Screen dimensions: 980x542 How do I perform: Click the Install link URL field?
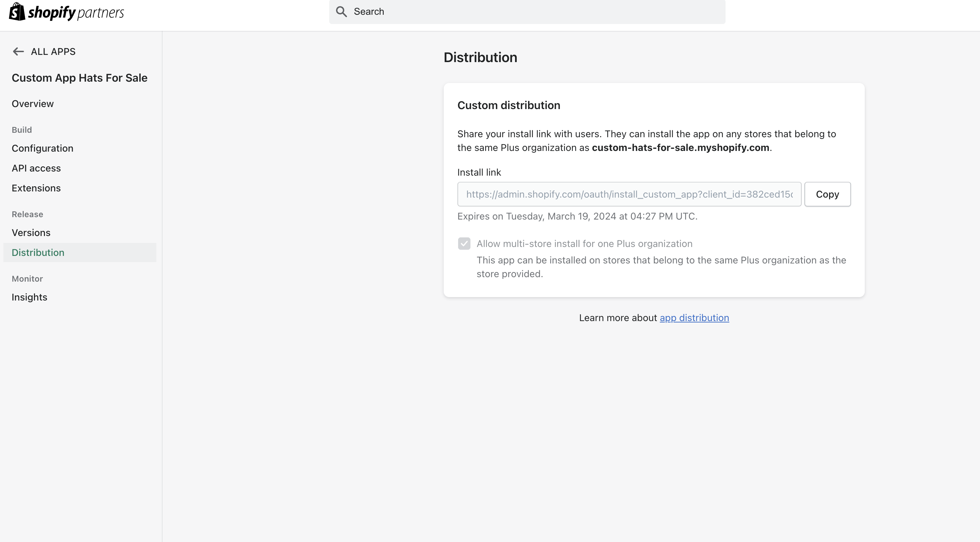coord(629,194)
